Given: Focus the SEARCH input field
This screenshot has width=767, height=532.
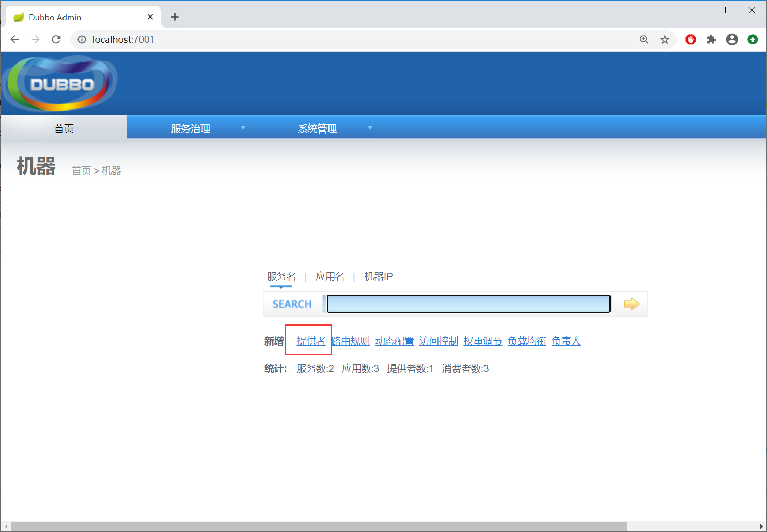Looking at the screenshot, I should point(468,304).
